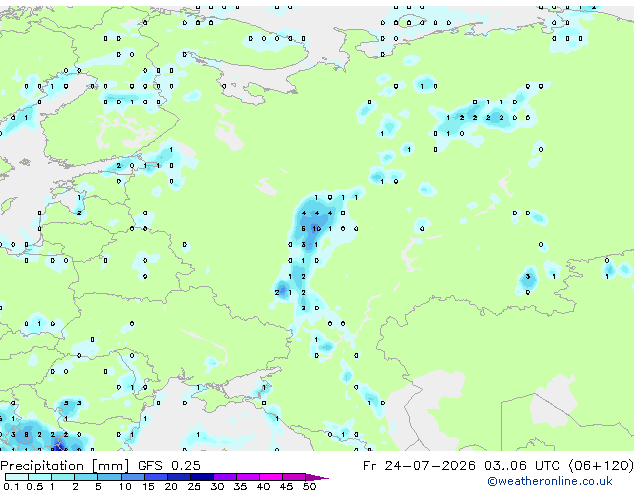The height and width of the screenshot is (490, 634).
Task: Click the '20' legend scale label
Action: [171, 486]
